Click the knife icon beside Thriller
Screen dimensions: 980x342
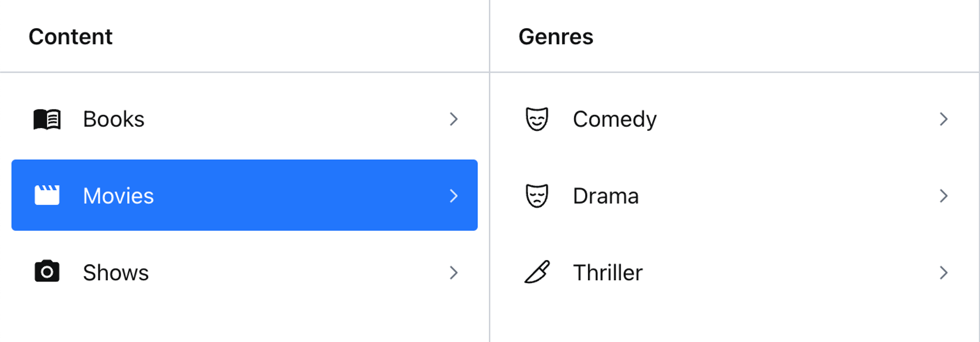pyautogui.click(x=537, y=272)
